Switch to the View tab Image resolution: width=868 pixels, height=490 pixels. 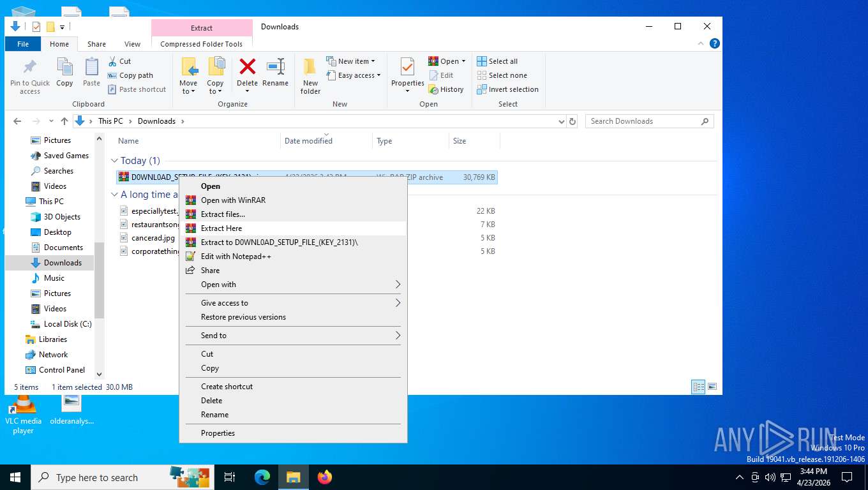132,44
